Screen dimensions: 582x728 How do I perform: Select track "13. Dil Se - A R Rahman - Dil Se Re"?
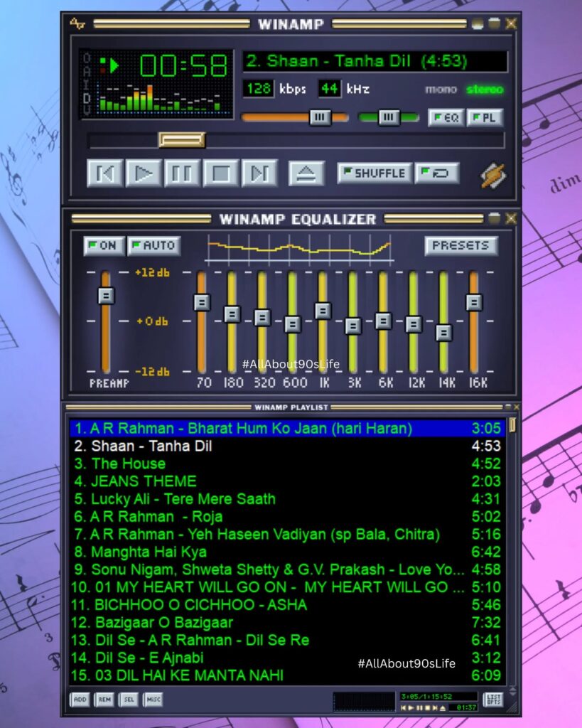[x=287, y=640]
